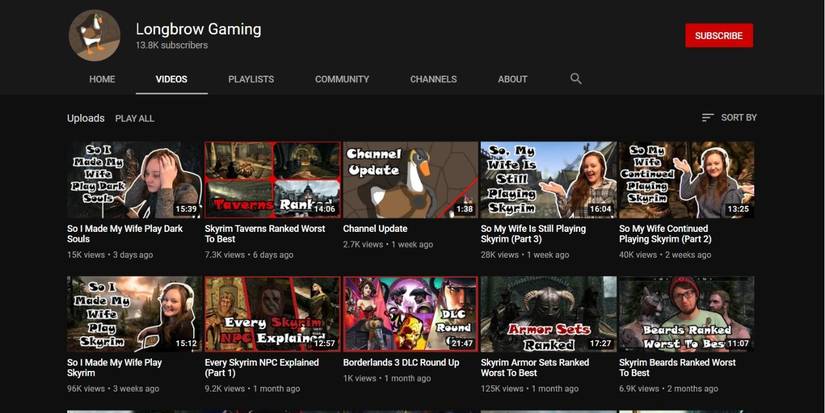Switch to the Home tab
Viewport: 825px width, 413px height.
click(x=102, y=79)
